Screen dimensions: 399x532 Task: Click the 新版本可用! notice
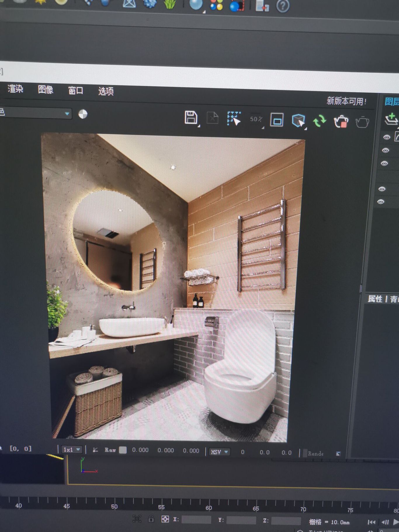tap(346, 101)
